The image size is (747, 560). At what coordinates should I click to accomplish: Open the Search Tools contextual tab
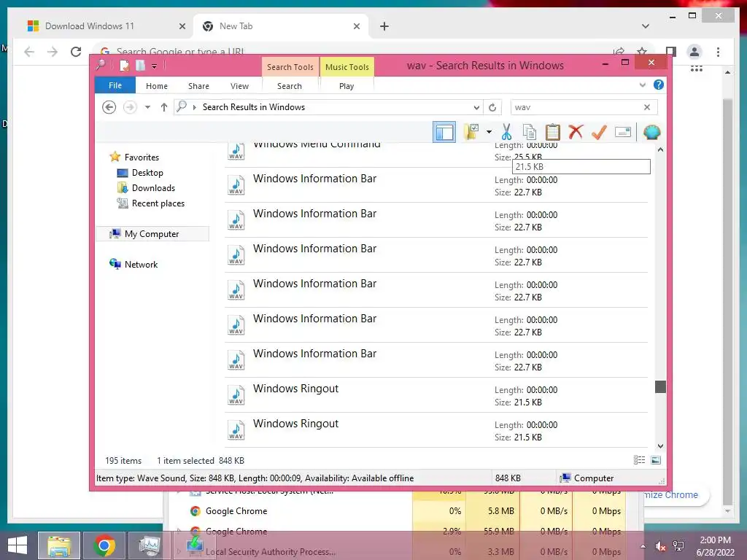pos(290,67)
